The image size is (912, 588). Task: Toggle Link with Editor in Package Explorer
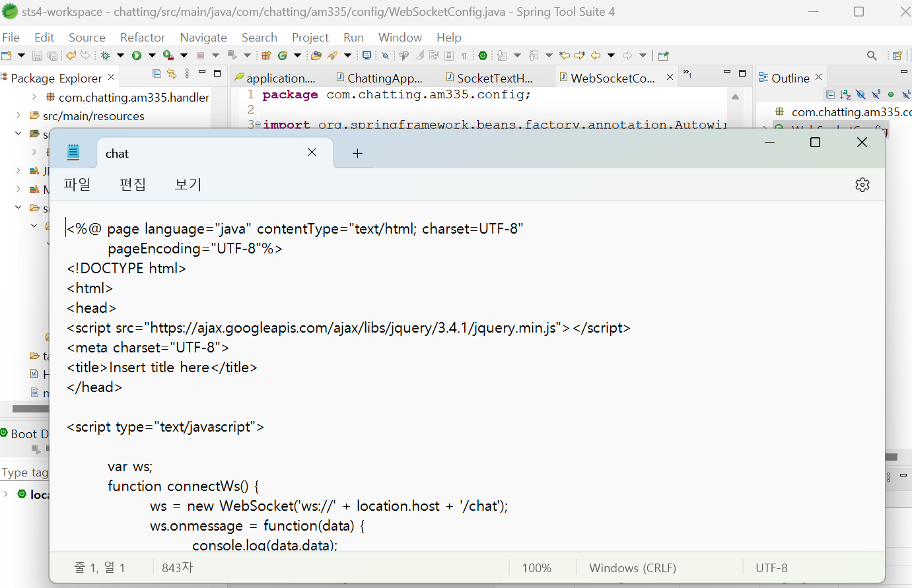tap(172, 73)
